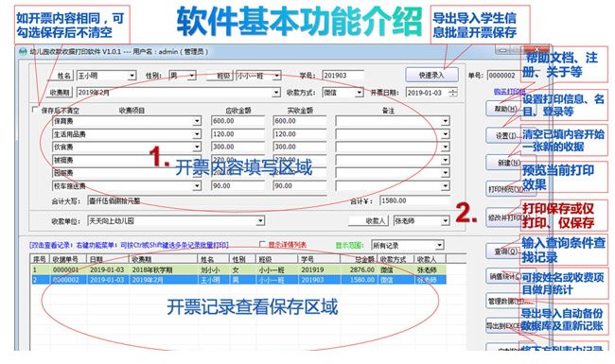
Task: Click the 应收金额 field for 保育费
Action: 237,121
